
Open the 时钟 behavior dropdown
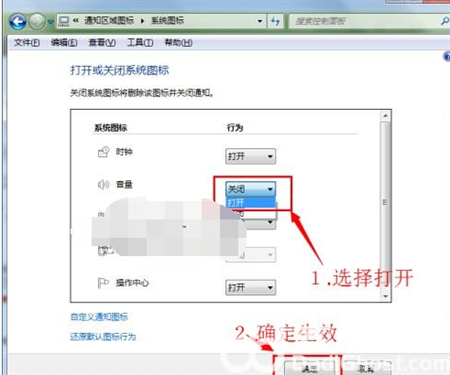[251, 156]
